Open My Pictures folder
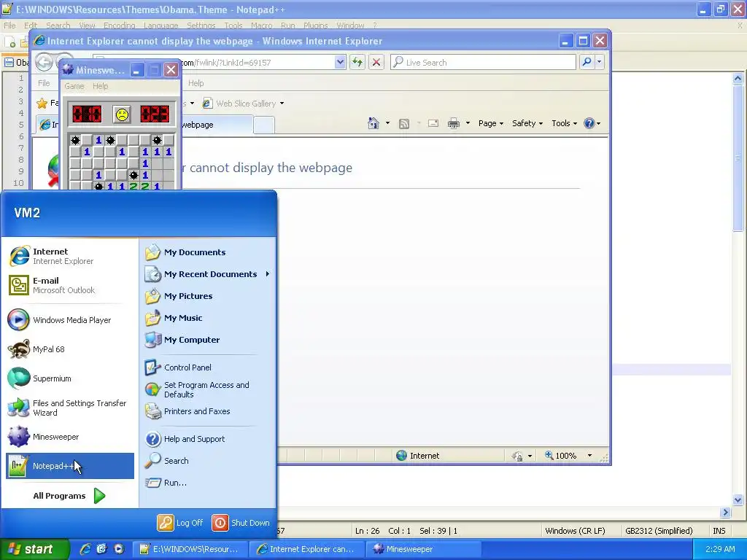The width and height of the screenshot is (747, 560). pyautogui.click(x=208, y=296)
